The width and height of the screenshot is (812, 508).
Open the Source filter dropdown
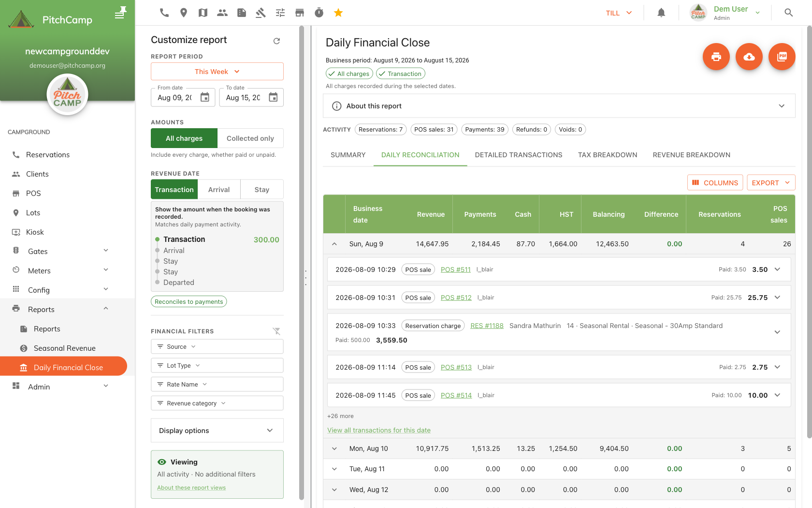pos(217,347)
